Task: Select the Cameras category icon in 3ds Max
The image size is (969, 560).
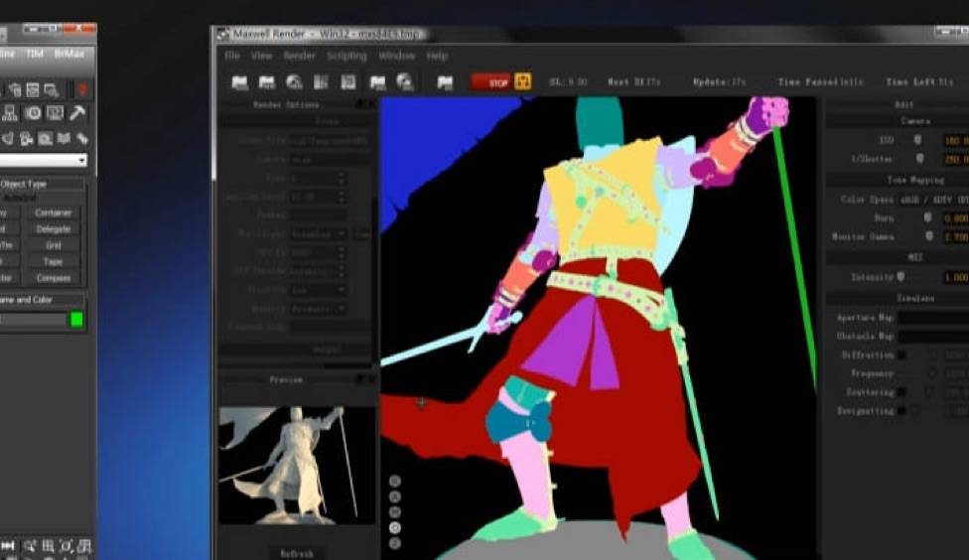Action: tap(27, 138)
